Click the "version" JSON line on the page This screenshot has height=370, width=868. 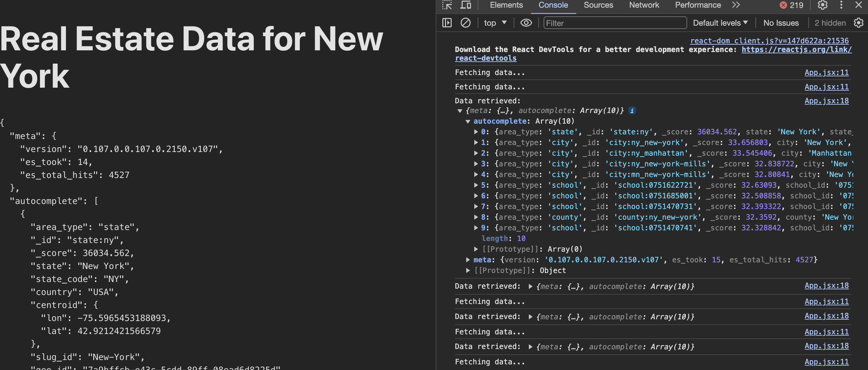[x=121, y=149]
